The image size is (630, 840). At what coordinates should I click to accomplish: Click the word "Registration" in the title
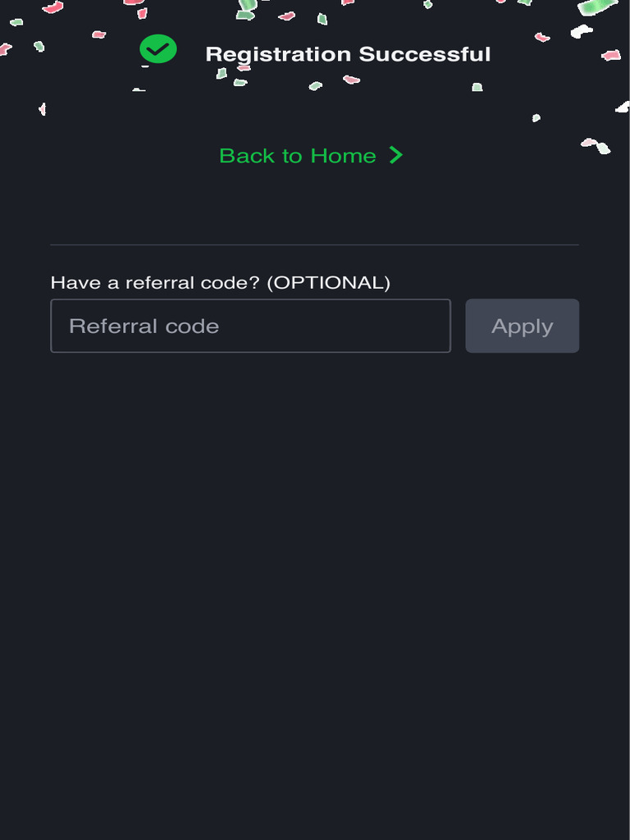point(278,55)
